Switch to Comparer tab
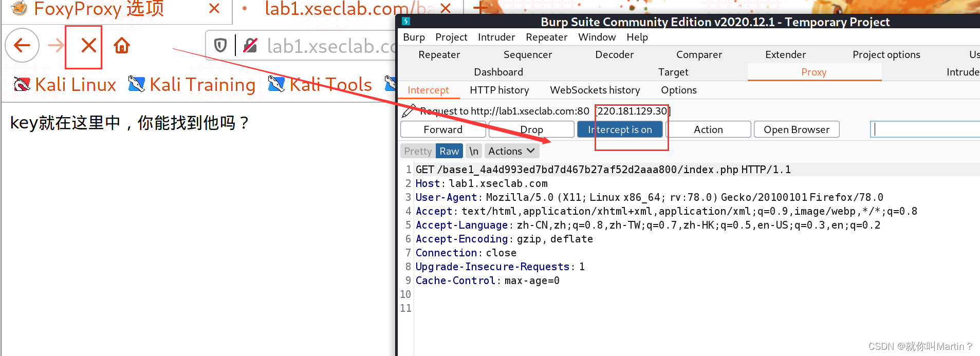The width and height of the screenshot is (980, 356). coord(699,54)
